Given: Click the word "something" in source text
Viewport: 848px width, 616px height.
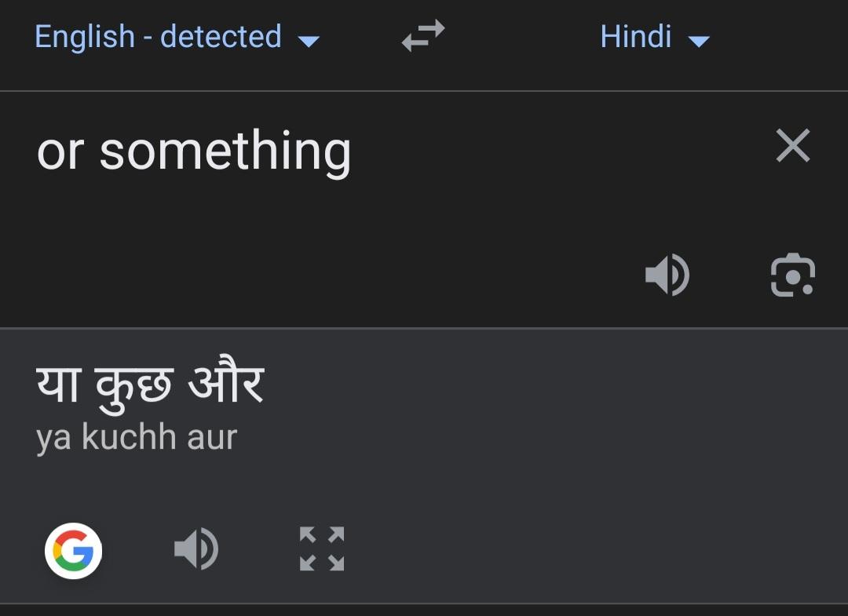Looking at the screenshot, I should click(225, 151).
